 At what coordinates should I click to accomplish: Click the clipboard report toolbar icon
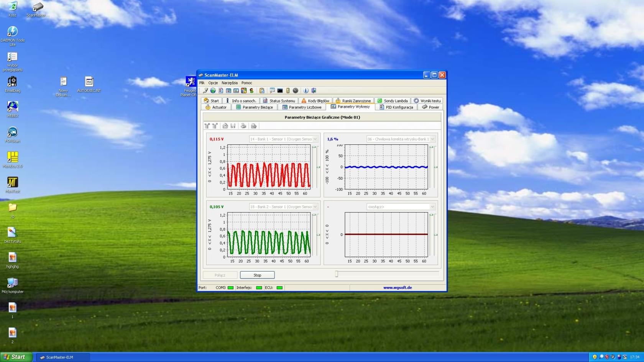pos(262,91)
